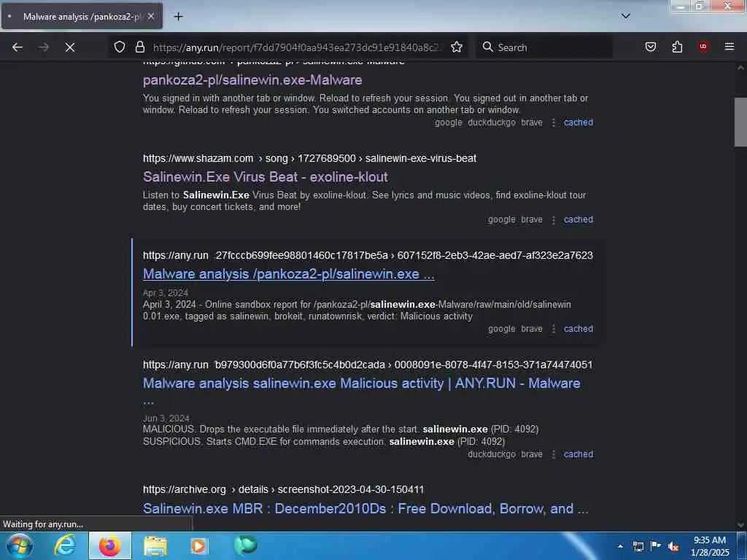Click brave source of Jun 3 result
The width and height of the screenshot is (747, 560).
click(532, 454)
